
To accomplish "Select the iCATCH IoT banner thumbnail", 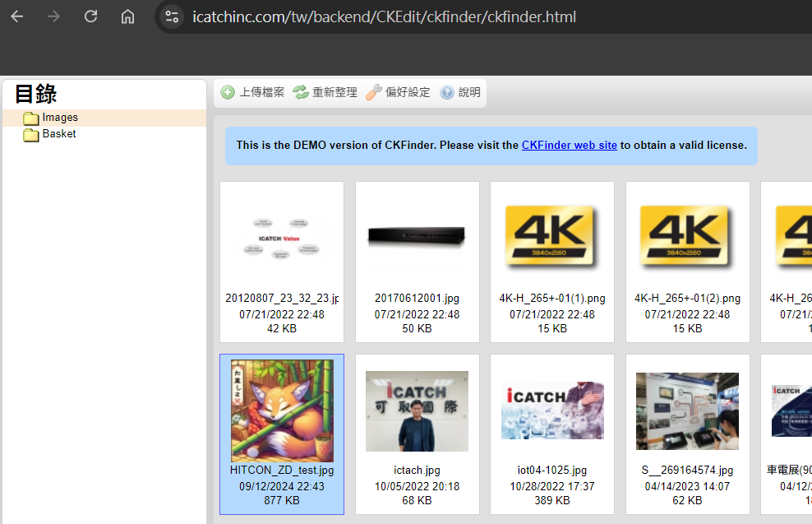I will point(552,411).
